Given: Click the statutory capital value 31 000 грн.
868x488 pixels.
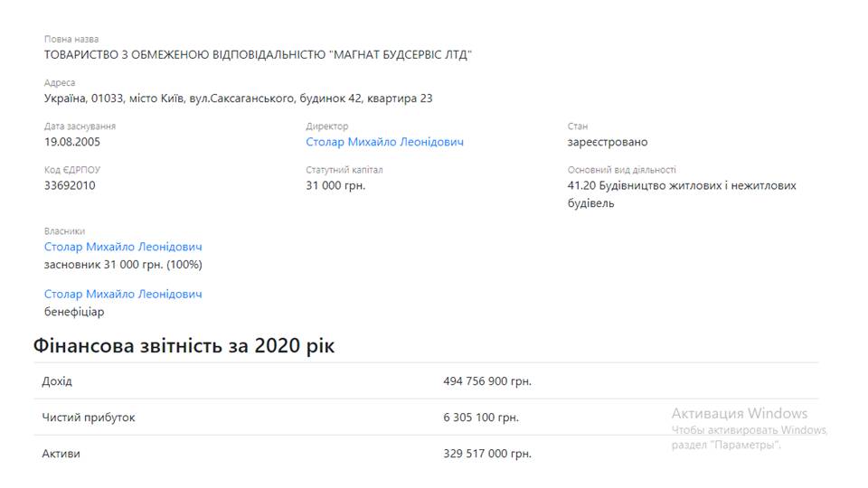Looking at the screenshot, I should tap(335, 185).
